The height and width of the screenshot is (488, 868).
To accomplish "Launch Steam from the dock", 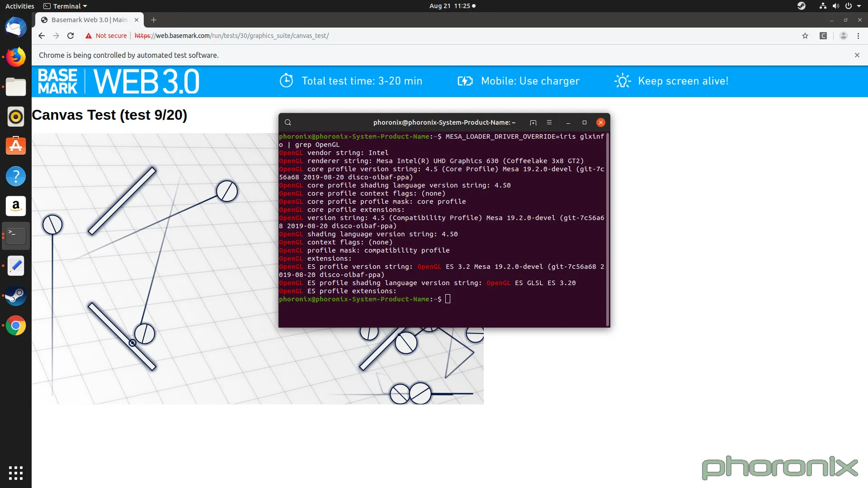I will point(16,296).
